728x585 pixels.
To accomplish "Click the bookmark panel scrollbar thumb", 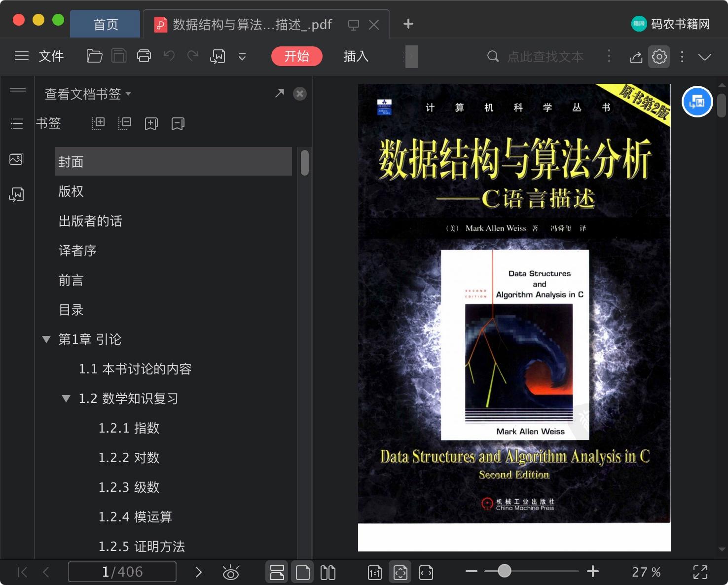I will click(305, 162).
